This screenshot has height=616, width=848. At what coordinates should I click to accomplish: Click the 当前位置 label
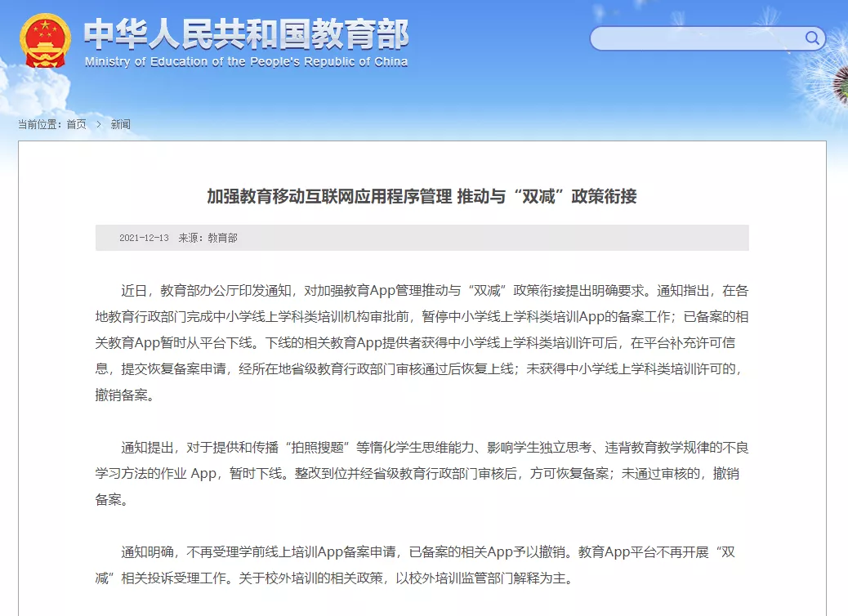point(39,124)
